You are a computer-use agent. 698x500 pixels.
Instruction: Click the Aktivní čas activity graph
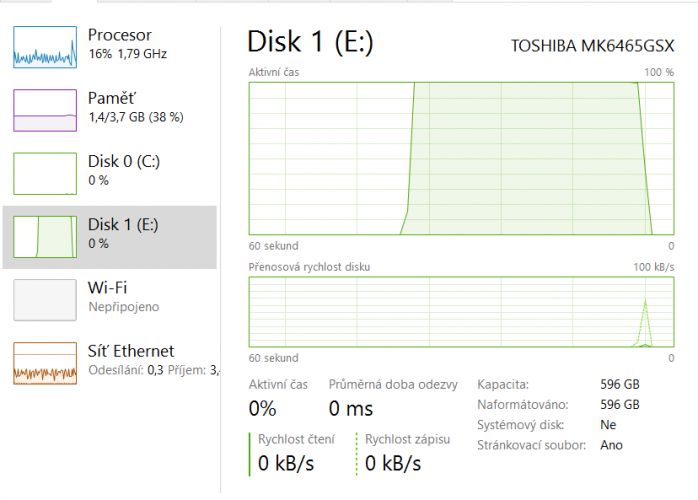coord(462,159)
